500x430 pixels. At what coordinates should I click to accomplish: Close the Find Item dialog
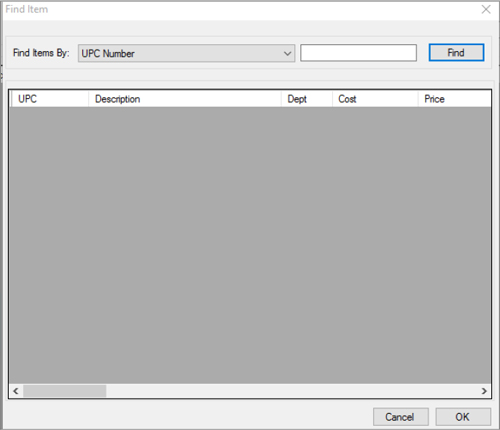486,9
